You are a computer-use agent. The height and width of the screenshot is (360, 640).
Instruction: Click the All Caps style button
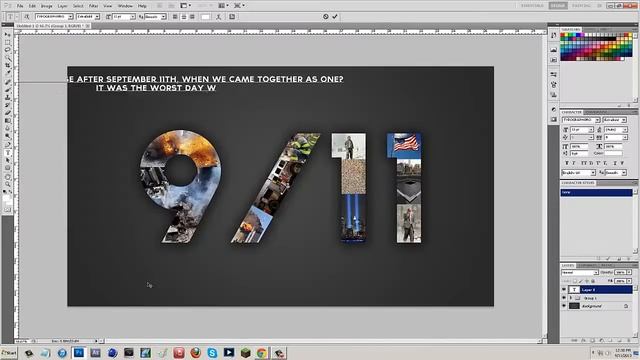point(583,163)
